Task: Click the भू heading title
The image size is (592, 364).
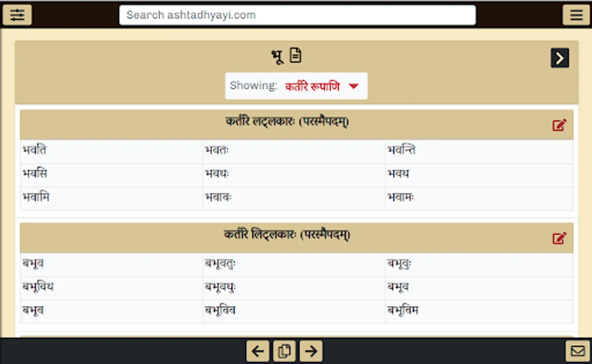Action: 277,55
